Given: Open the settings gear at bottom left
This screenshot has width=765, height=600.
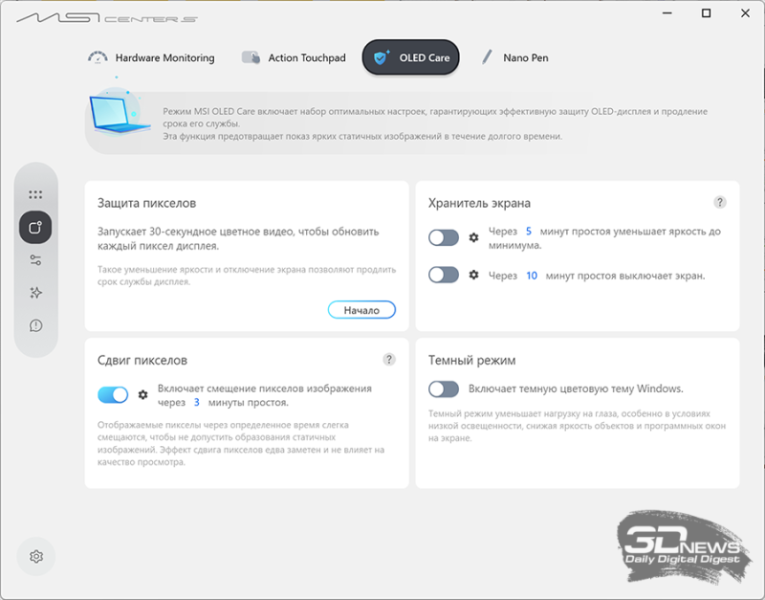Looking at the screenshot, I should coord(36,557).
